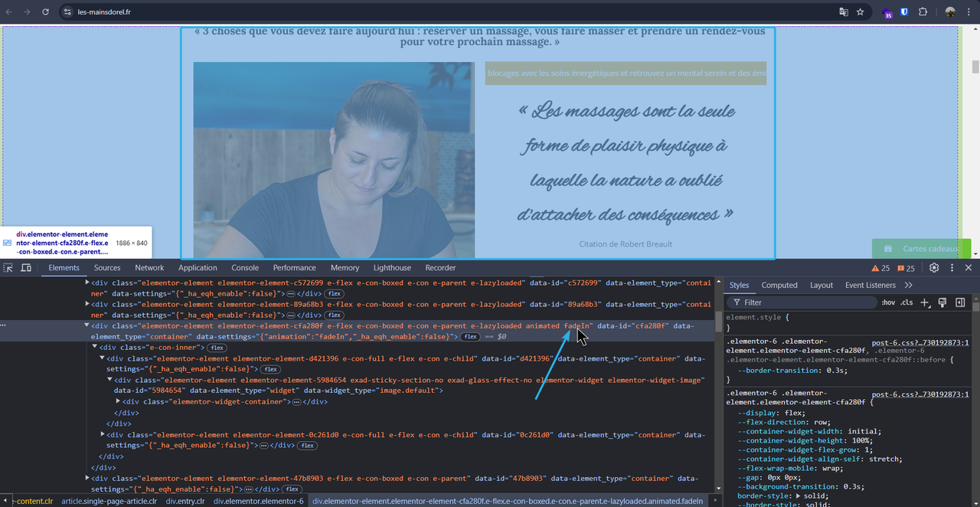The image size is (980, 507).
Task: Select div.entry.clr breadcrumb
Action: [x=185, y=501]
